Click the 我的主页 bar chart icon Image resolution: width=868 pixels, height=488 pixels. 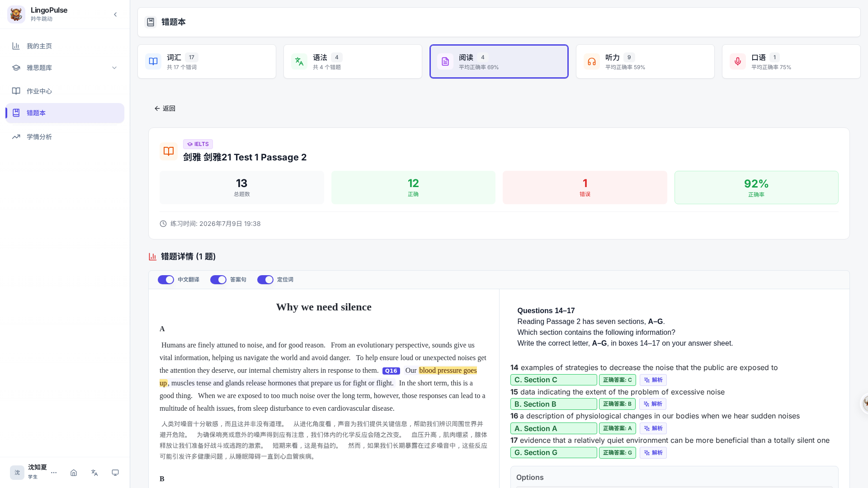coord(16,46)
